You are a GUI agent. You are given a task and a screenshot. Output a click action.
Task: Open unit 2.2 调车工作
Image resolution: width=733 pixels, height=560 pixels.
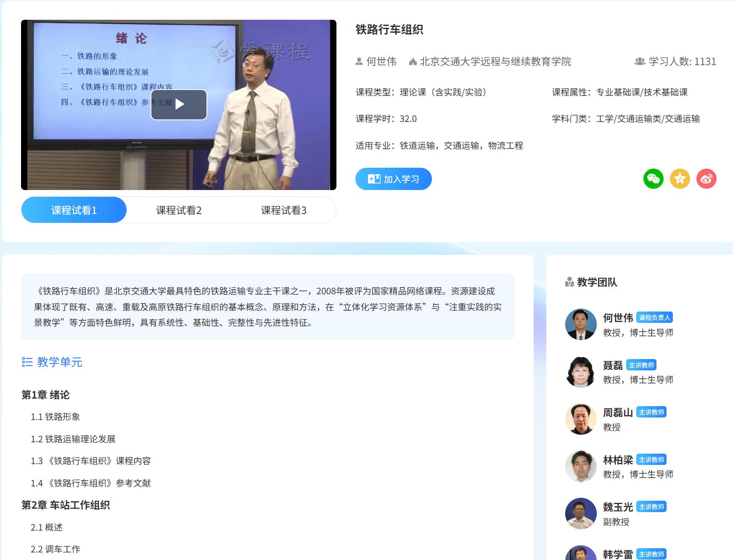(x=55, y=549)
